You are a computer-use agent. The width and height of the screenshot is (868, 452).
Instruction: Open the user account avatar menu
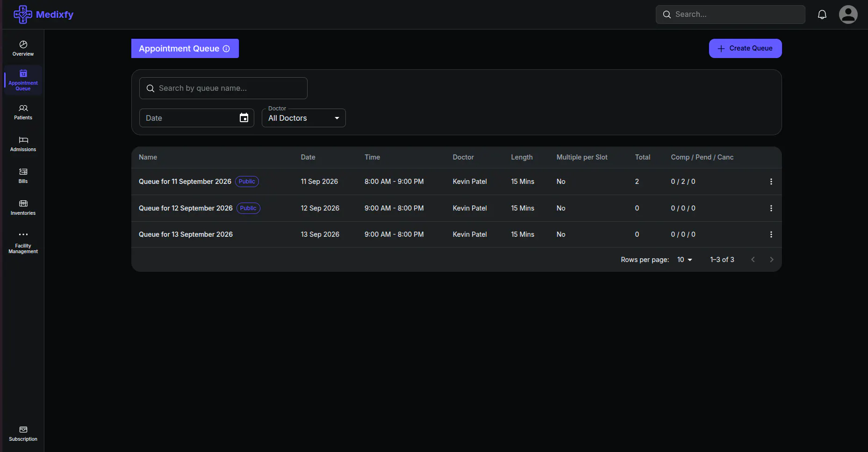(848, 15)
